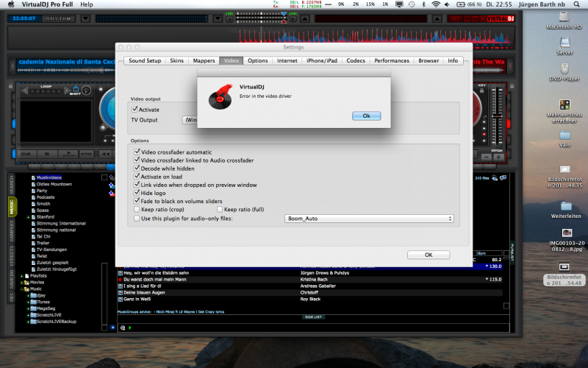Open the SAMPLES side panel tab

(12, 230)
